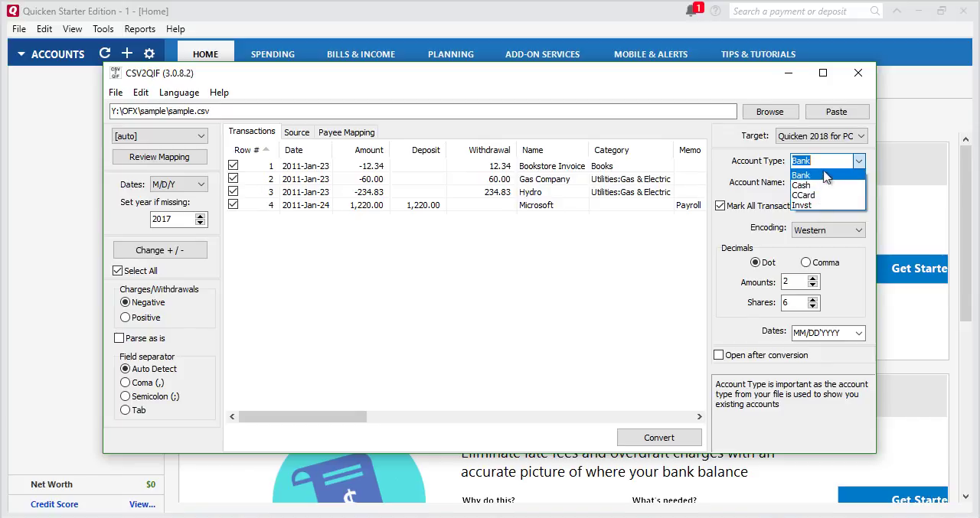Screen dimensions: 980x518
Task: Click the Quicken notification bell icon
Action: point(691,11)
